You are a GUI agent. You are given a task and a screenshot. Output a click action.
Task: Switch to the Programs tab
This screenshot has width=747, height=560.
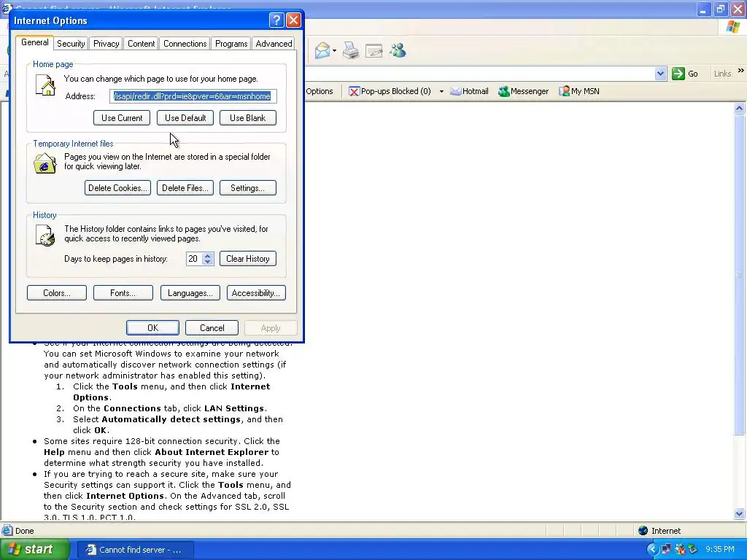pos(231,43)
